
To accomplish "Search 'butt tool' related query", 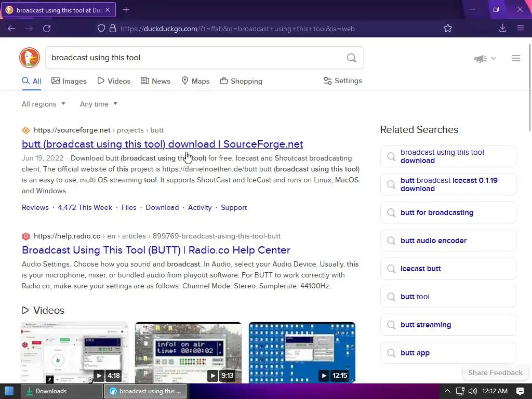I will click(x=448, y=297).
